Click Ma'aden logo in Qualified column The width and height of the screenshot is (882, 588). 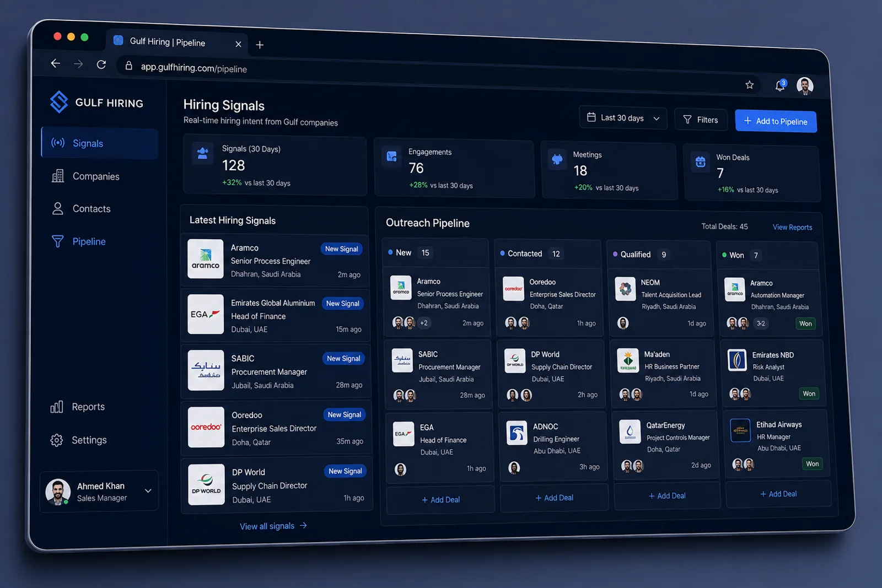(628, 361)
